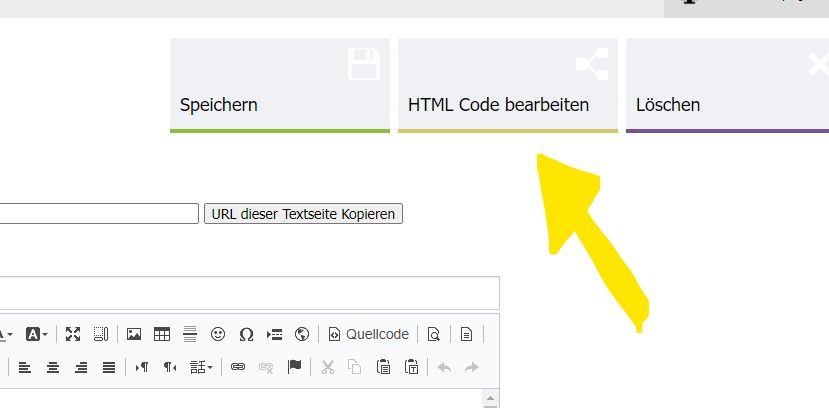This screenshot has width=829, height=408.
Task: Open the language selection dropdown
Action: [x=201, y=367]
